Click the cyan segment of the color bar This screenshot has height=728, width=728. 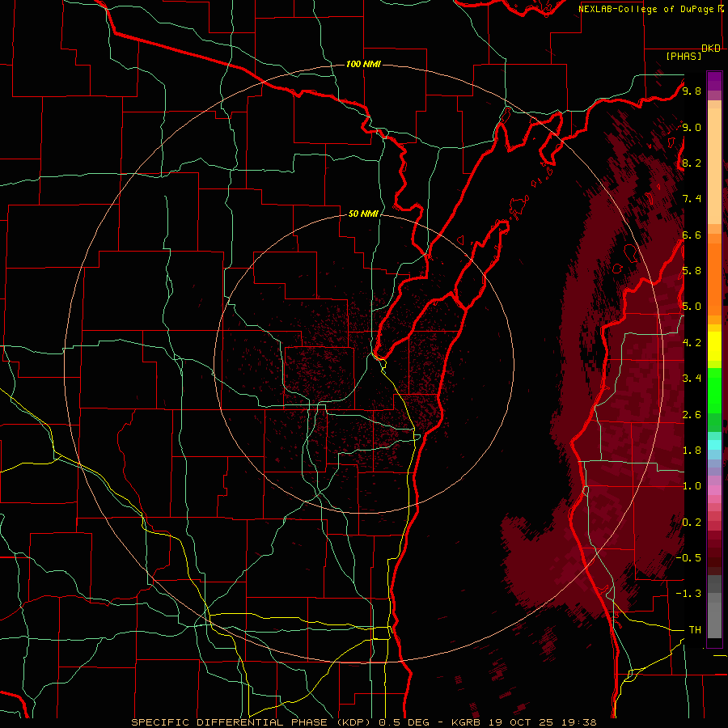click(x=714, y=445)
